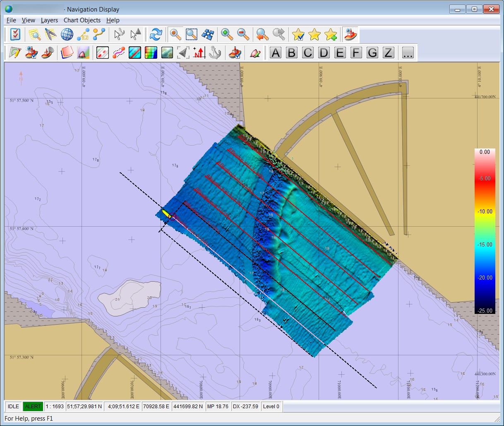The height and width of the screenshot is (426, 504).
Task: Click the anchor icon in second toolbar
Action: coord(215,53)
